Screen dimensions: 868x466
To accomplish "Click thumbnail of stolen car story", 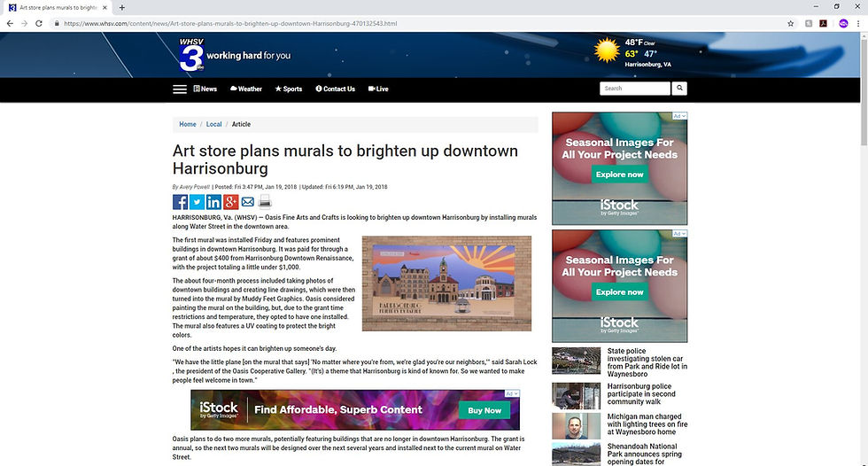I will [x=577, y=361].
